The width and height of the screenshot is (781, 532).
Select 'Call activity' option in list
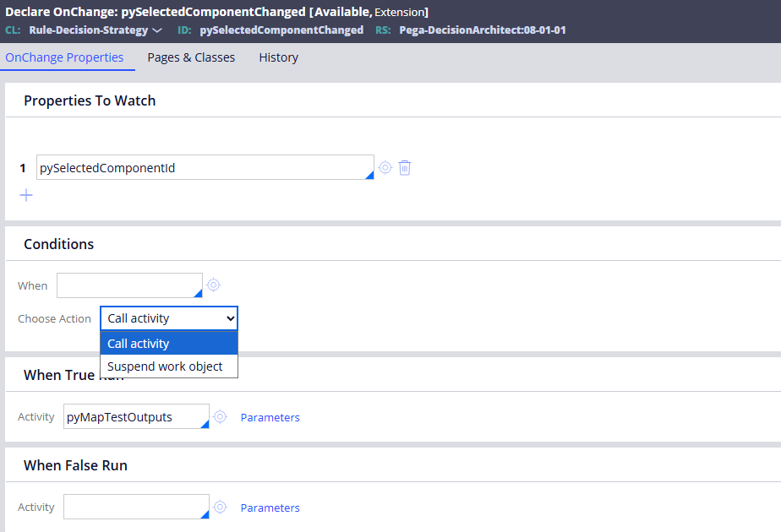(x=169, y=344)
